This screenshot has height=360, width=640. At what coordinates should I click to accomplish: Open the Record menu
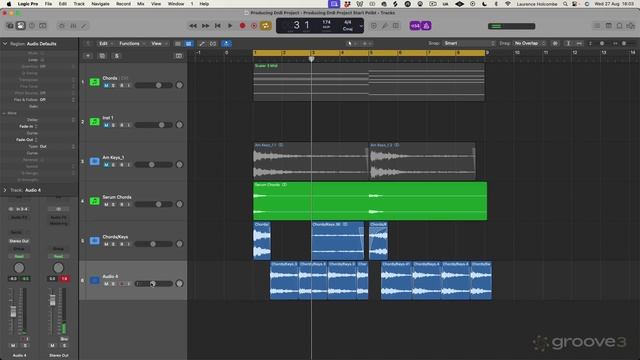point(123,4)
